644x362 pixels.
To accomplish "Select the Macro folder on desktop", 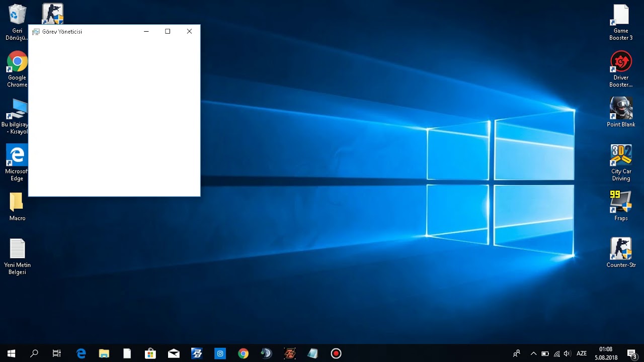I will [17, 207].
